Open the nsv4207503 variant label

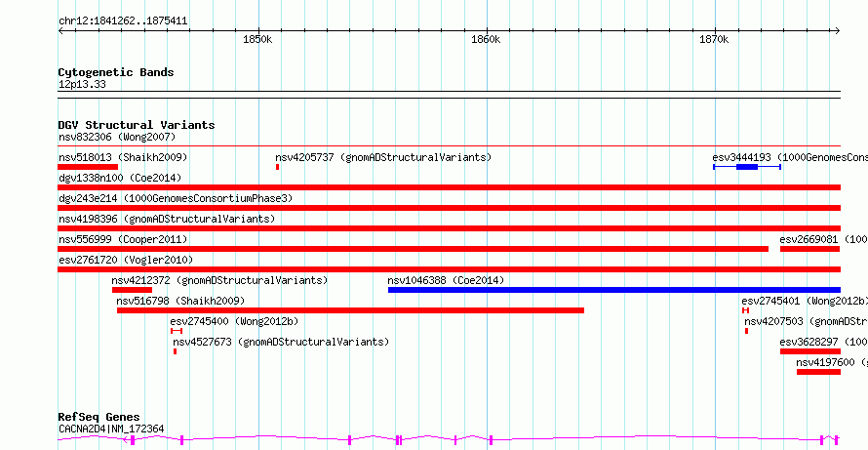806,321
